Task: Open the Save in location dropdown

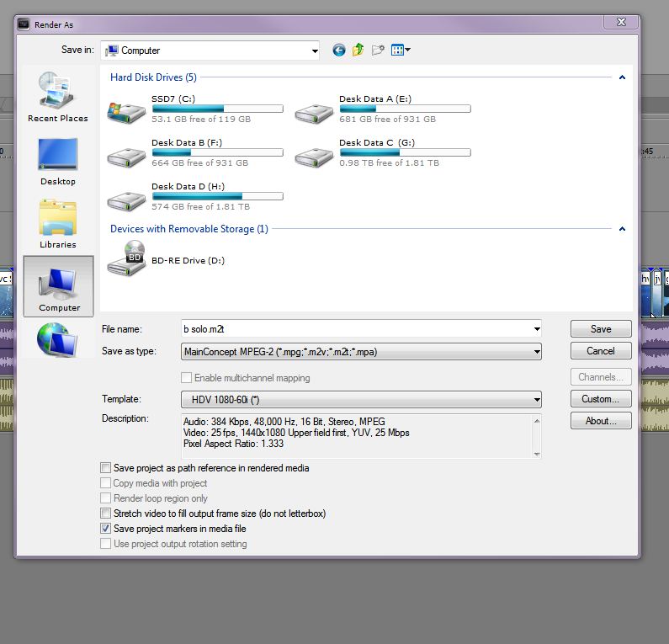Action: coord(315,51)
